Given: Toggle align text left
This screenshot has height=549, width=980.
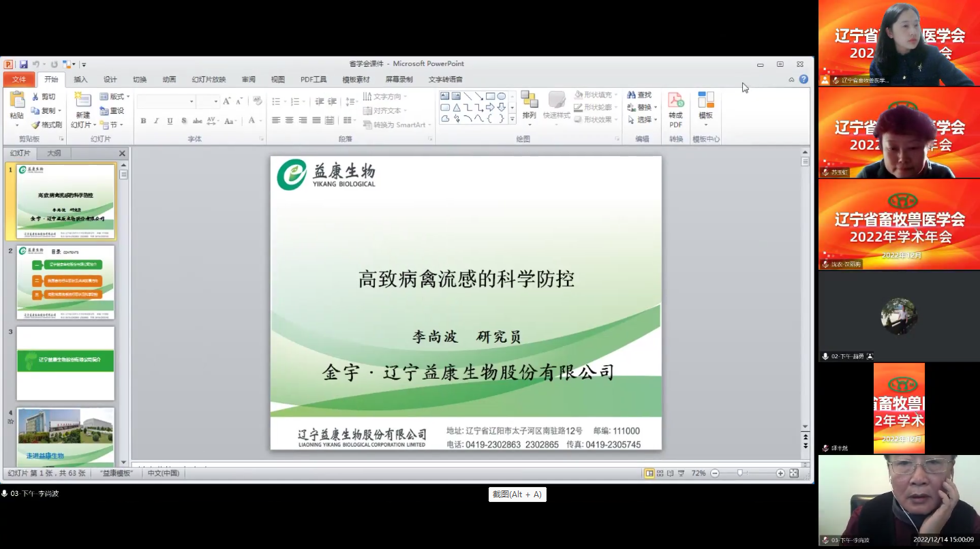Looking at the screenshot, I should 276,120.
